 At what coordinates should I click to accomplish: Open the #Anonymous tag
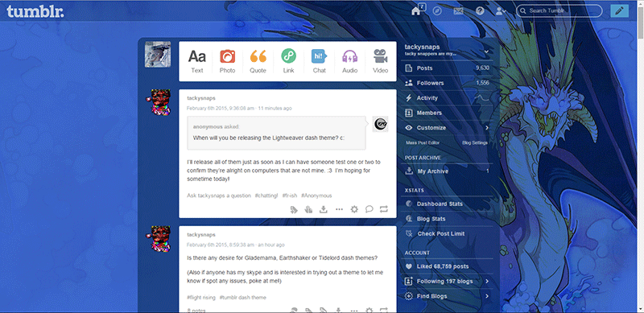coord(316,196)
